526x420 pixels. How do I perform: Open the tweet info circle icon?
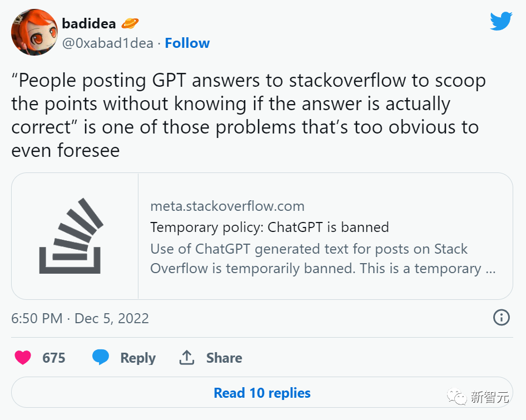point(502,317)
